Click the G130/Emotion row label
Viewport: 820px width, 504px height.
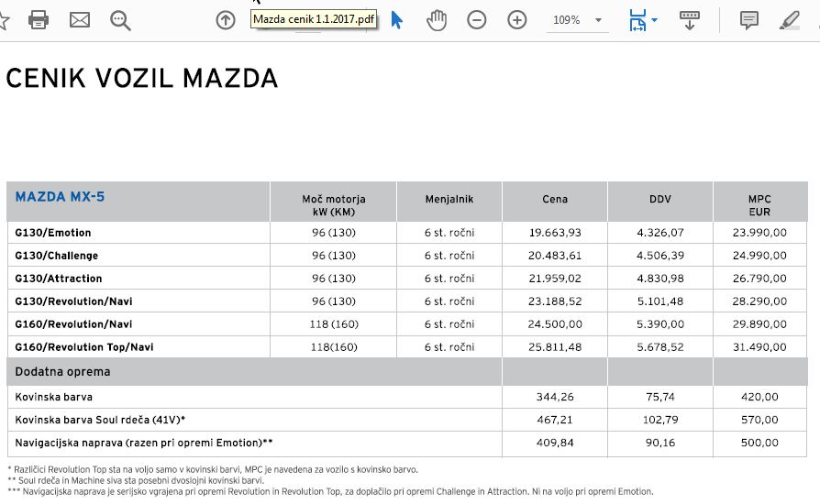pyautogui.click(x=53, y=233)
